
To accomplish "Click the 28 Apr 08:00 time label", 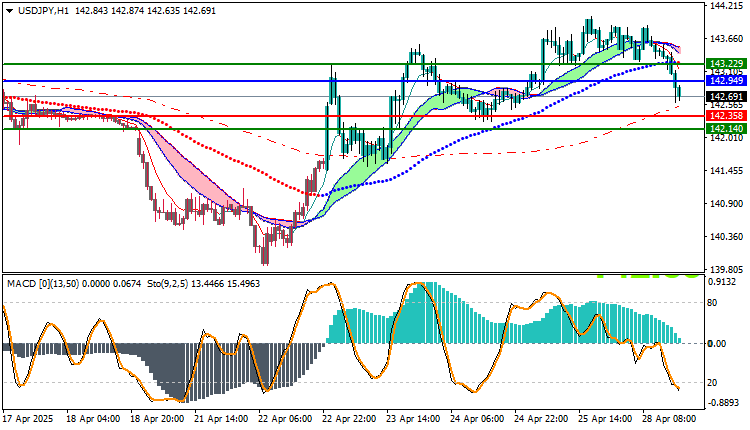I will click(x=669, y=419).
